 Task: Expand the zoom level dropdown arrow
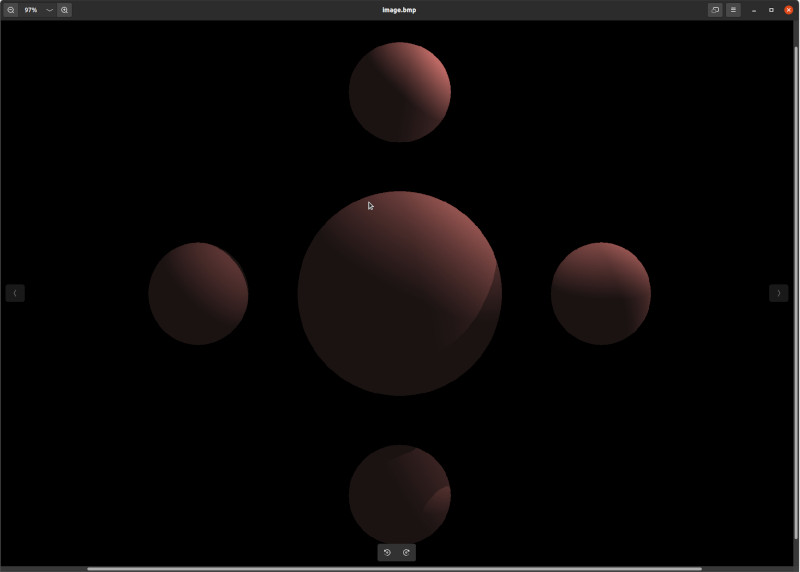[49, 10]
